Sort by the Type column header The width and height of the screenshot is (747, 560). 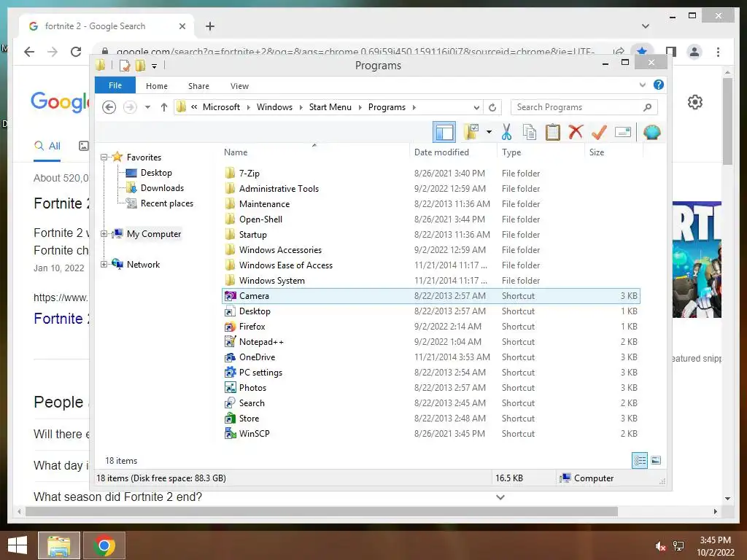tap(541, 152)
